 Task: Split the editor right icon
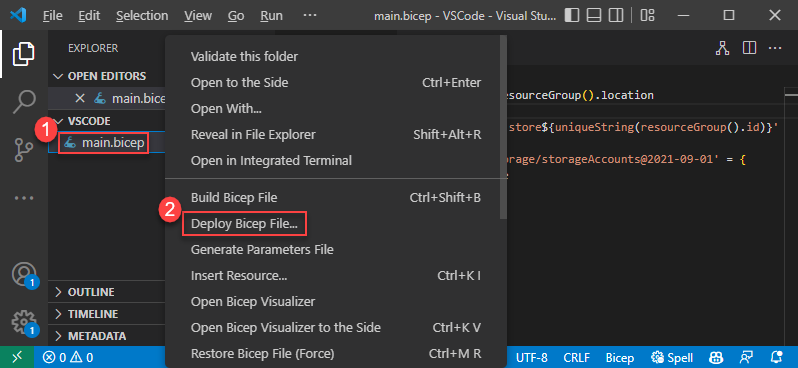point(749,48)
